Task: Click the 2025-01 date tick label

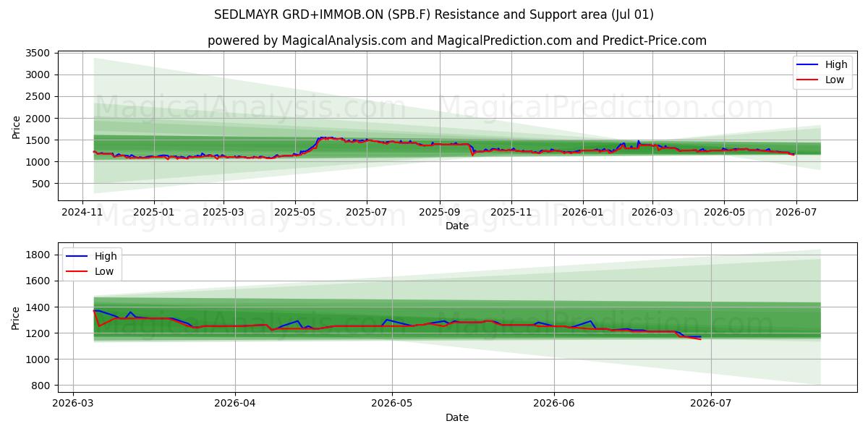Action: point(154,211)
